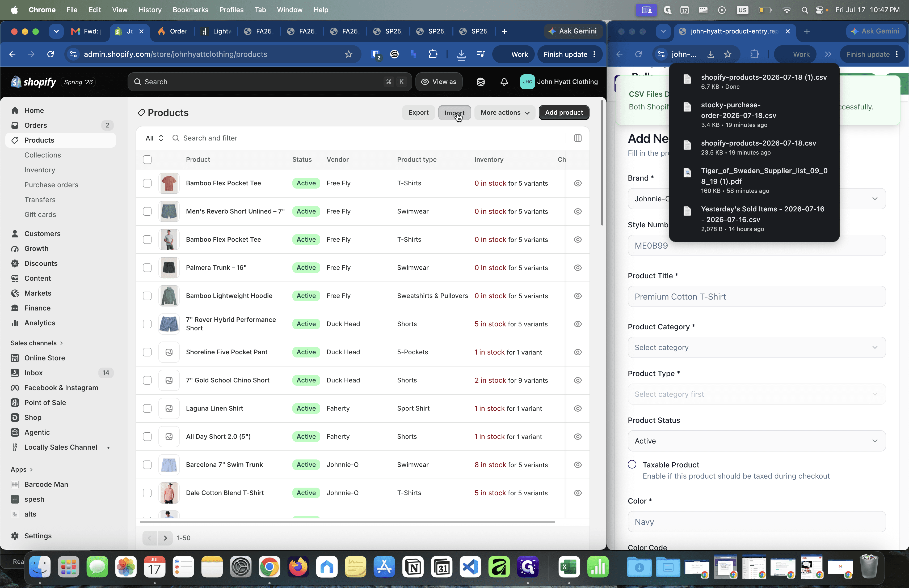The height and width of the screenshot is (588, 909).
Task: Switch to the Fwd: Gmail tab
Action: click(87, 31)
